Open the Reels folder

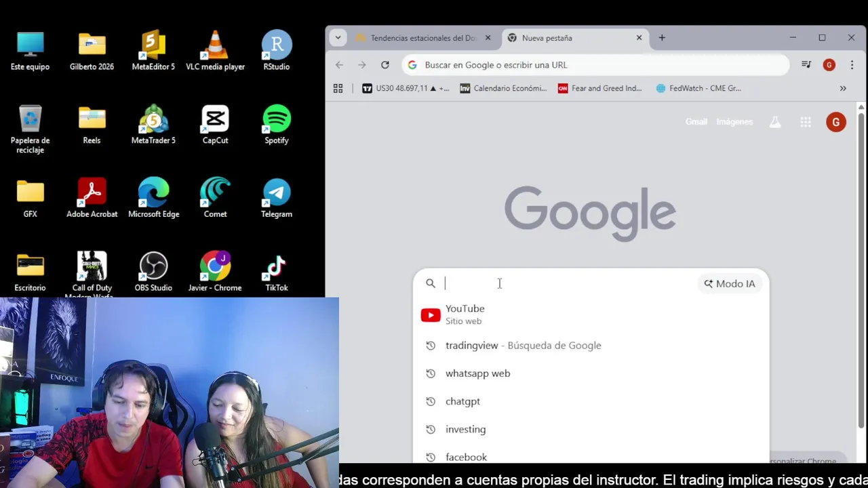point(92,125)
